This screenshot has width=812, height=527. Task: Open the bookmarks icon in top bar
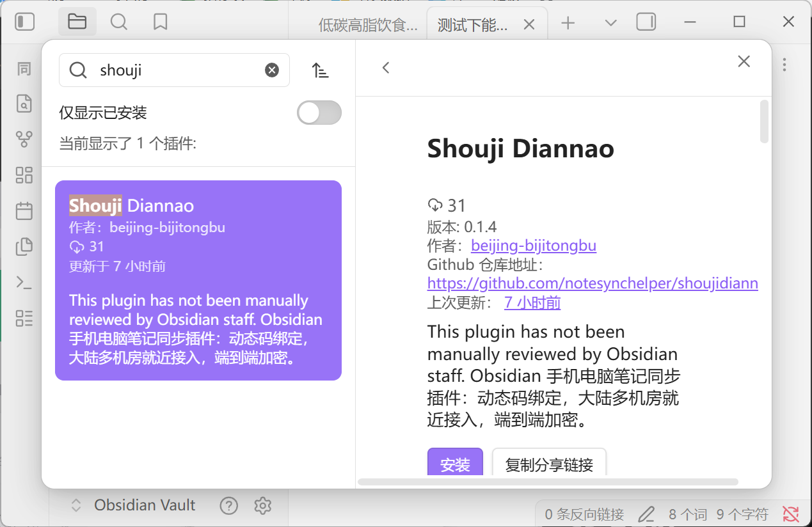[x=160, y=22]
